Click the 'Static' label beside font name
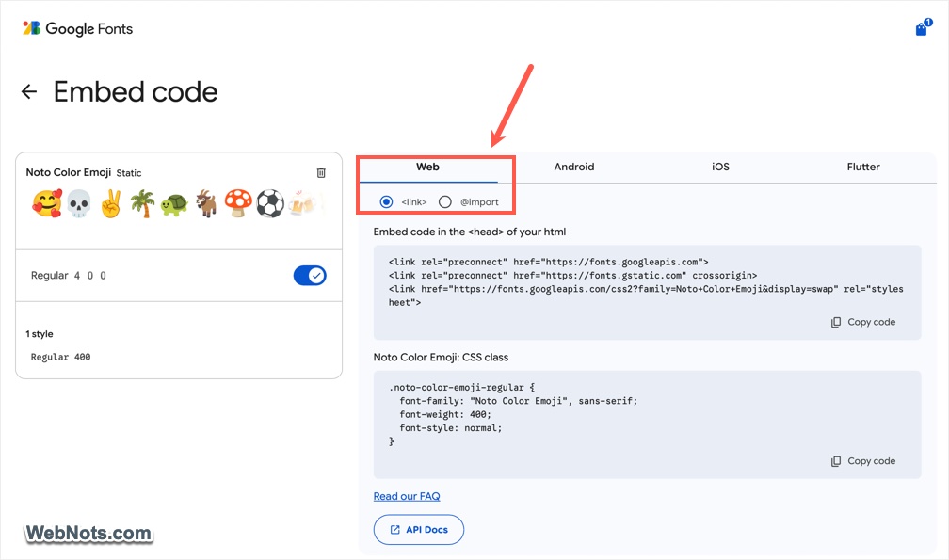The image size is (949, 560). pos(129,173)
